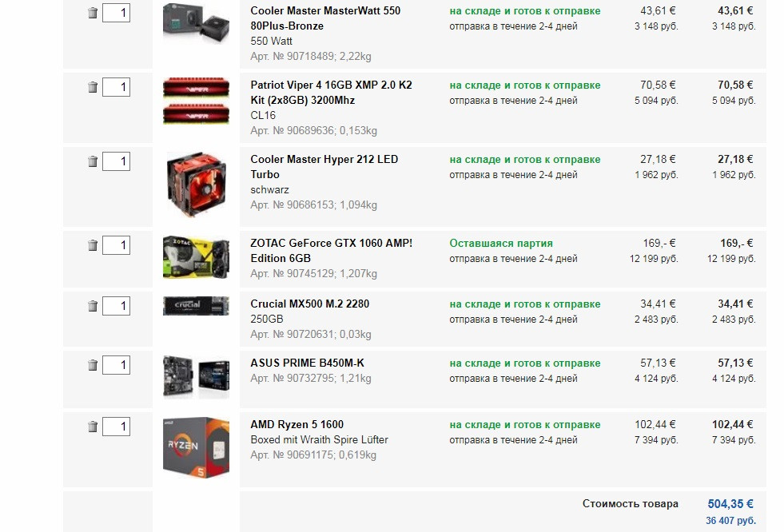Open ZOTAC GeForce GTX 1060 AMP! Edition link
The image size is (784, 532).
coord(331,251)
